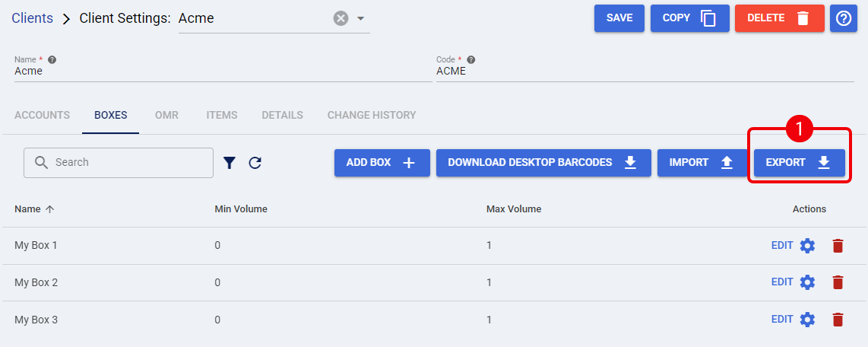Open the OMR tab
The height and width of the screenshot is (347, 868).
click(166, 116)
